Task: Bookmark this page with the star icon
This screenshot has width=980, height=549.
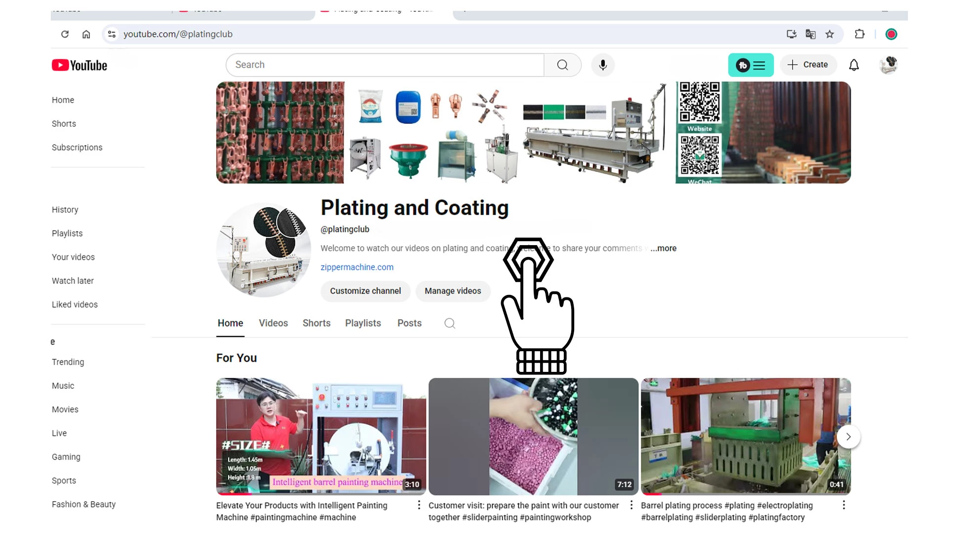Action: 830,34
